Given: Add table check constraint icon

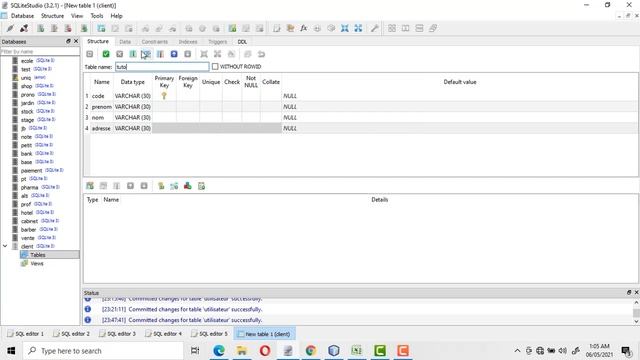Looking at the screenshot, I should pyautogui.click(x=201, y=186).
